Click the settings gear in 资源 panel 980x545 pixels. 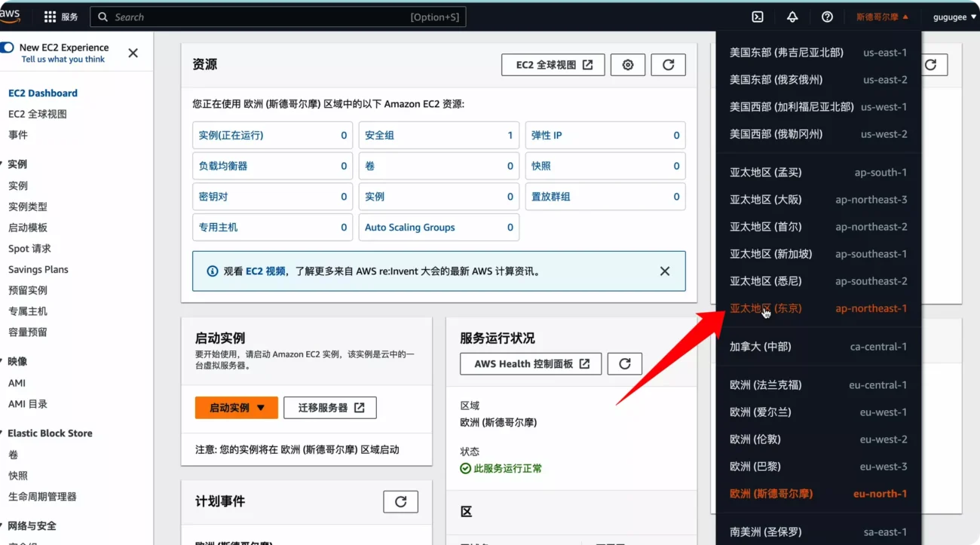[x=628, y=64]
